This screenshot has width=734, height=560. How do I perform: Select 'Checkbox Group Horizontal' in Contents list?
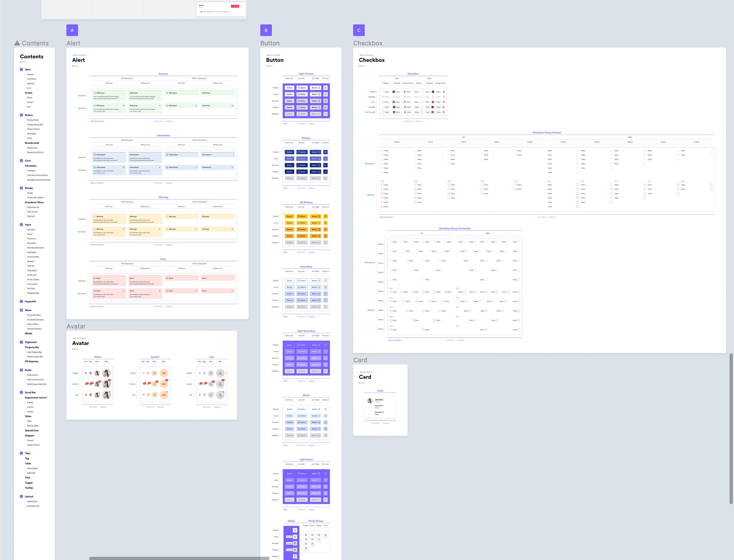pyautogui.click(x=38, y=180)
